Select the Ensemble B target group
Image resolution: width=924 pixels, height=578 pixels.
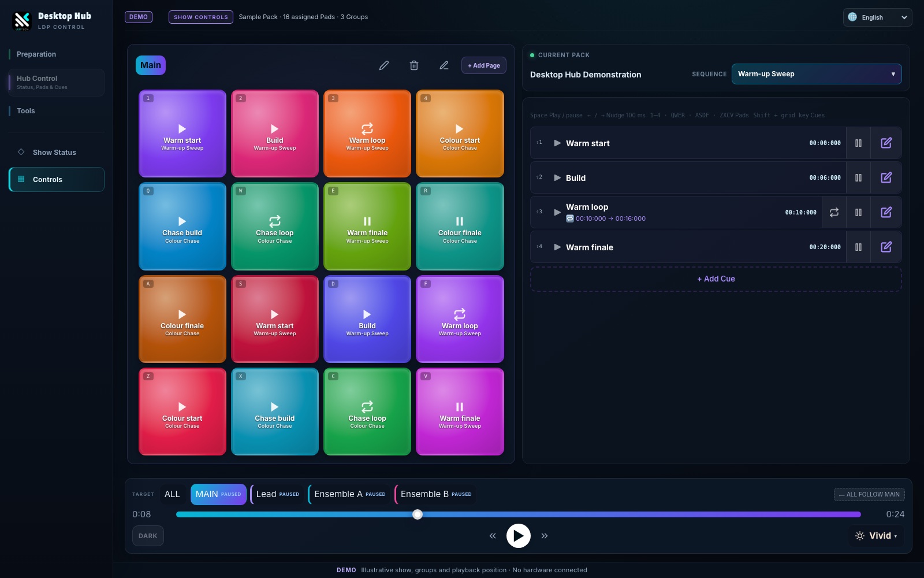tap(436, 494)
